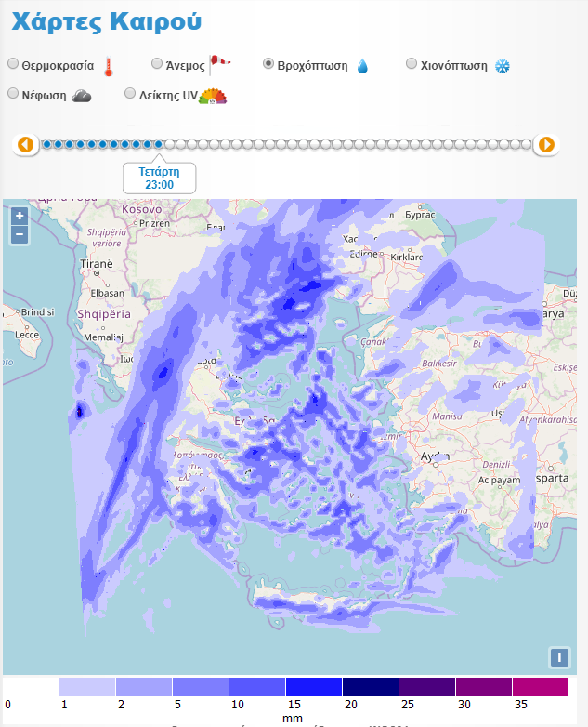Go to previous time step with left arrow
Image resolution: width=588 pixels, height=727 pixels.
(x=25, y=145)
